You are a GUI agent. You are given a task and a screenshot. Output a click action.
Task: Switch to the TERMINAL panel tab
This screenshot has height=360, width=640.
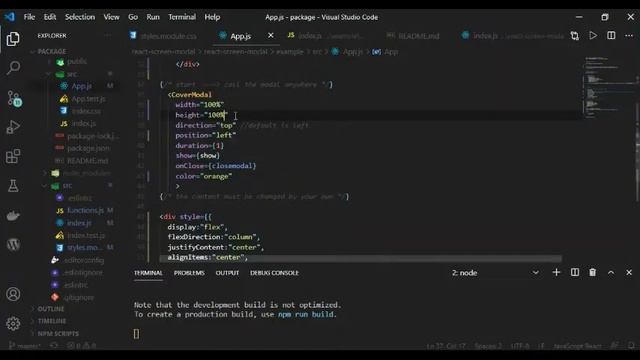click(148, 273)
